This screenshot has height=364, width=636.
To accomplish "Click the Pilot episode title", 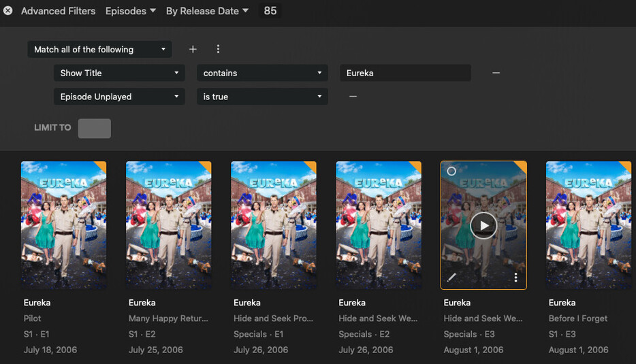I will (32, 318).
